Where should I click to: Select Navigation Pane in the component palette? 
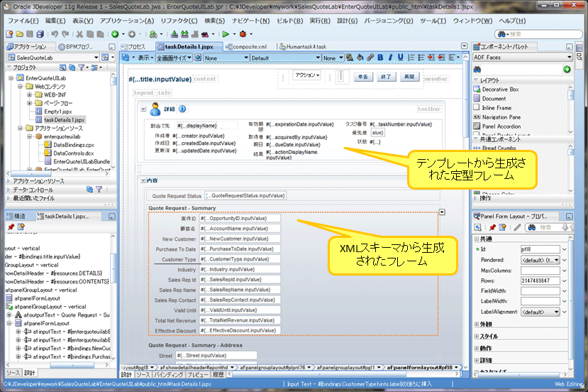(501, 117)
